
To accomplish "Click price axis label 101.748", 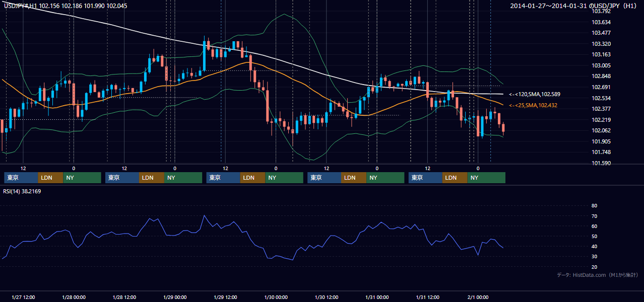I will [601, 152].
